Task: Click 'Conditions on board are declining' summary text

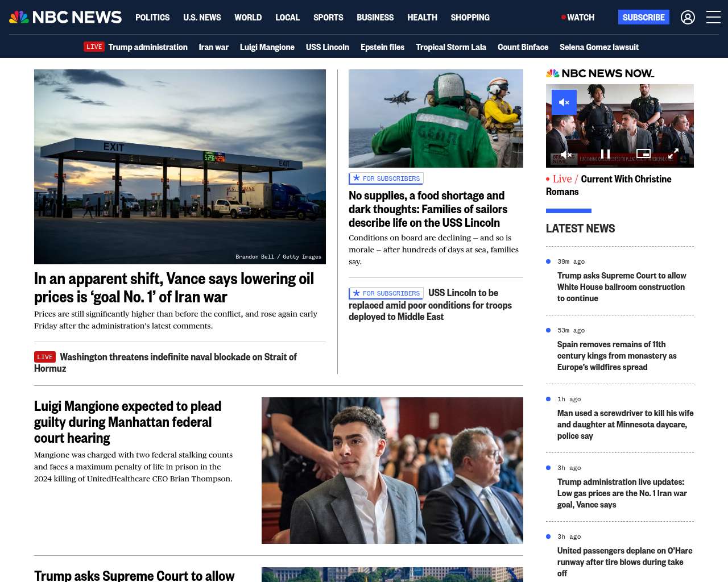Action: pos(433,250)
